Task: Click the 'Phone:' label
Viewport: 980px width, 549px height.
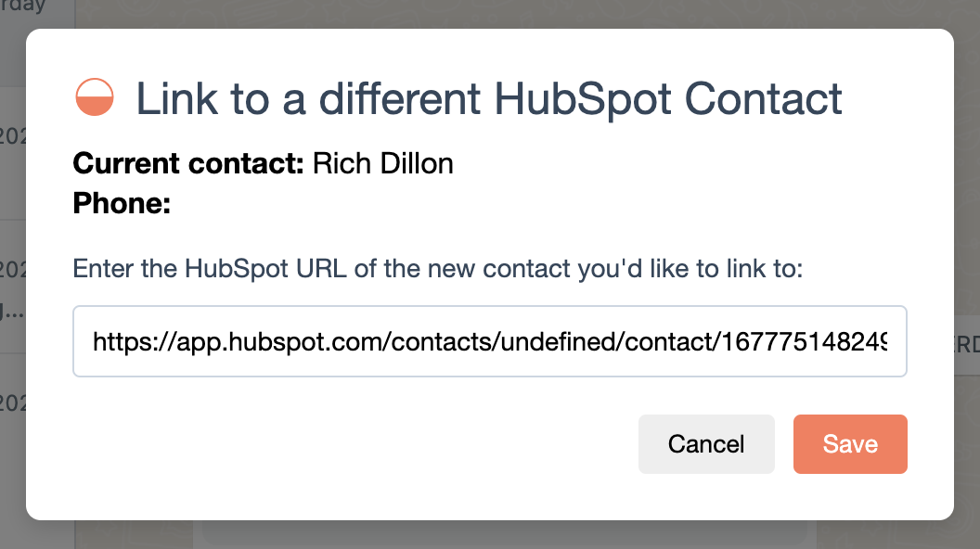Action: point(122,204)
